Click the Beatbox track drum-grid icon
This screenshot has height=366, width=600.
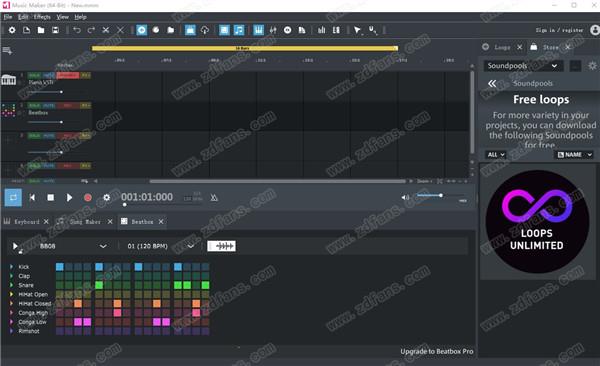[8, 111]
